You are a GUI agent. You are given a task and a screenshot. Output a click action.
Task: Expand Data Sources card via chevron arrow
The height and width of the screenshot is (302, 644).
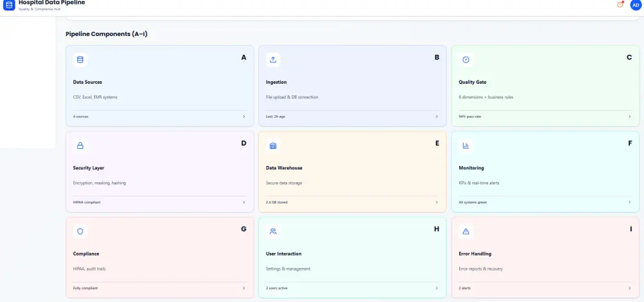[243, 117]
